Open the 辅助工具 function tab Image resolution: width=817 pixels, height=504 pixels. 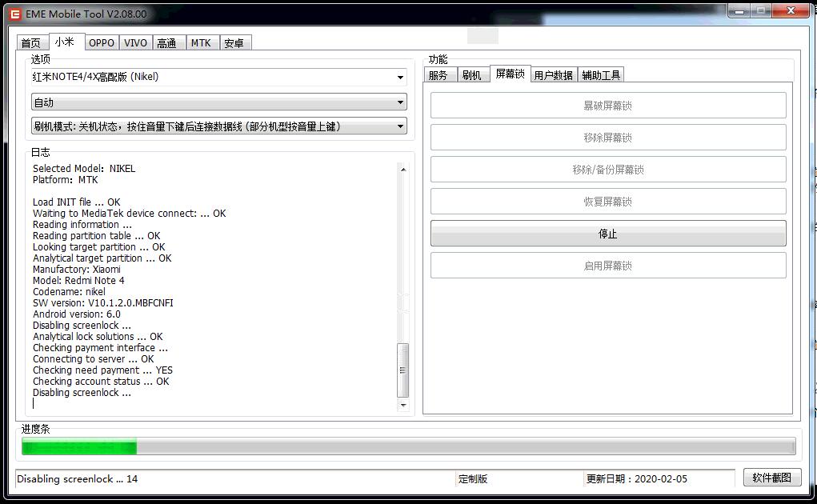click(x=601, y=75)
